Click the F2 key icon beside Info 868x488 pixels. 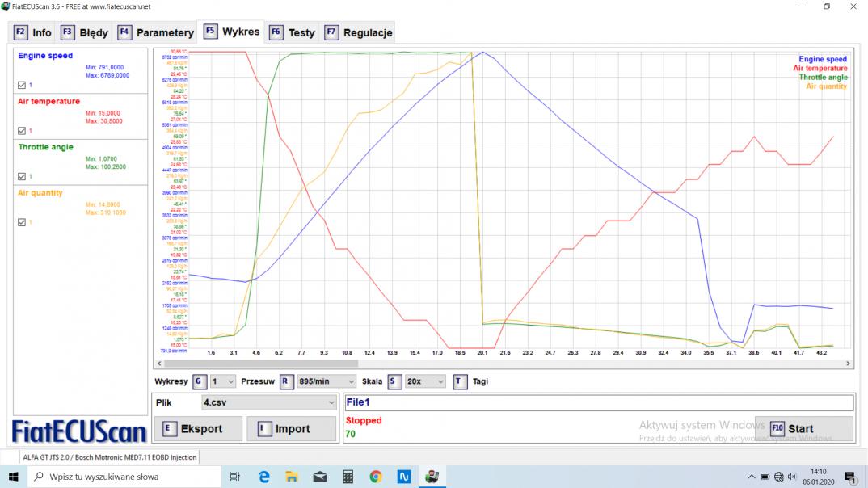(x=21, y=33)
